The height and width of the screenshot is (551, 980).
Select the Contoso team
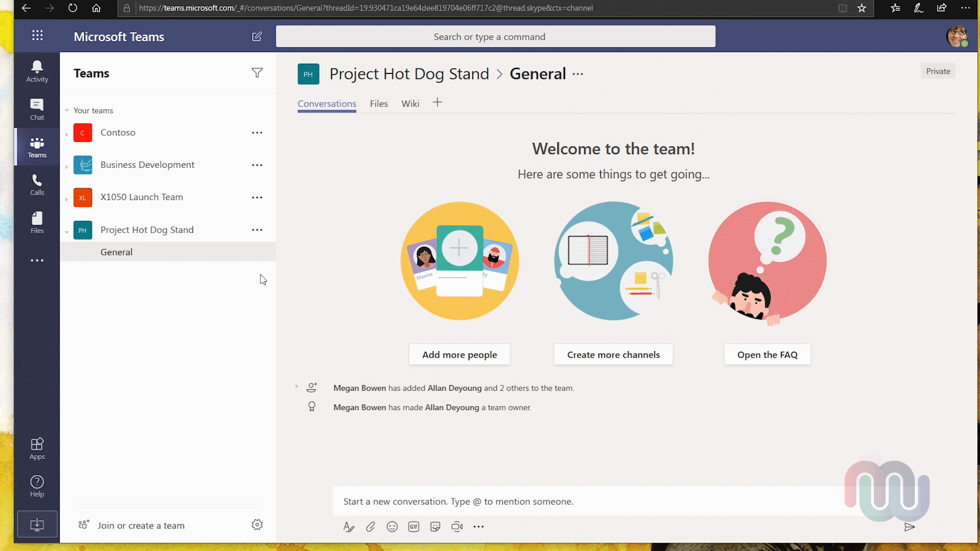tap(118, 133)
